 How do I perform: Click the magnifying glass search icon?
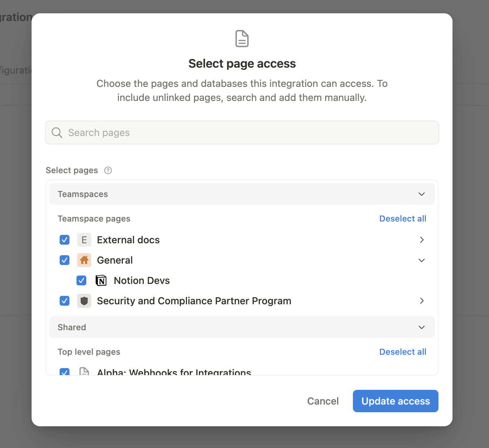click(56, 133)
